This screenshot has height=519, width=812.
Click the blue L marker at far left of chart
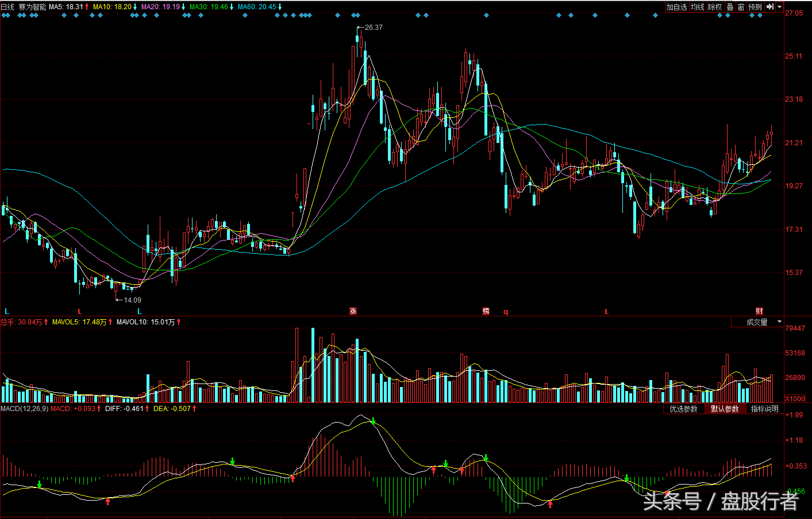coord(7,311)
